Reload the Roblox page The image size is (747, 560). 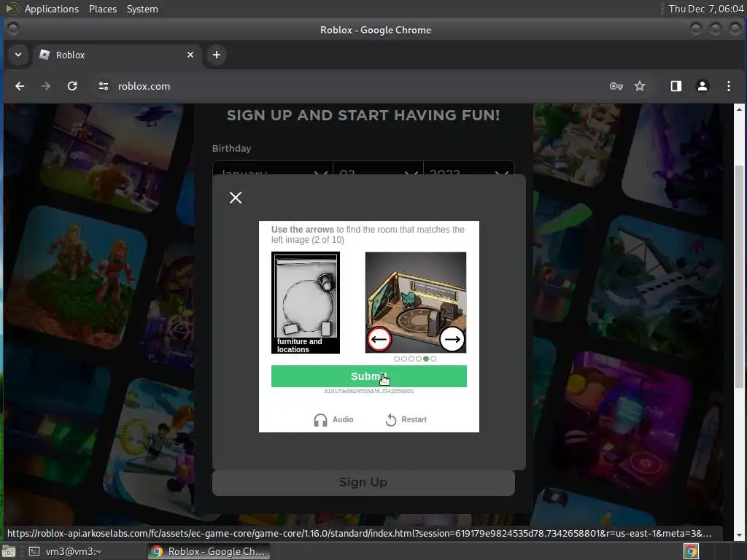coord(72,86)
